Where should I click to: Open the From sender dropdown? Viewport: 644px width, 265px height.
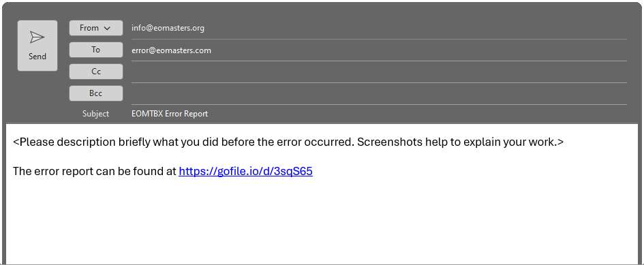(x=95, y=28)
